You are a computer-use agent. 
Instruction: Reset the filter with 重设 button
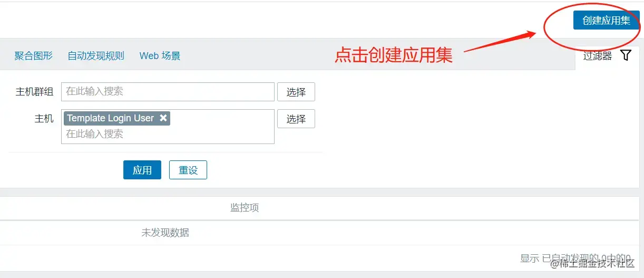(188, 170)
